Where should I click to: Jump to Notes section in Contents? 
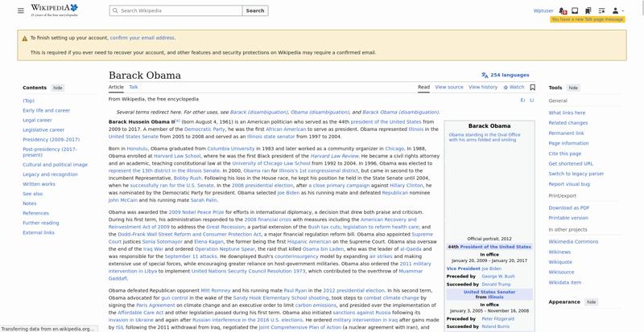coord(29,203)
